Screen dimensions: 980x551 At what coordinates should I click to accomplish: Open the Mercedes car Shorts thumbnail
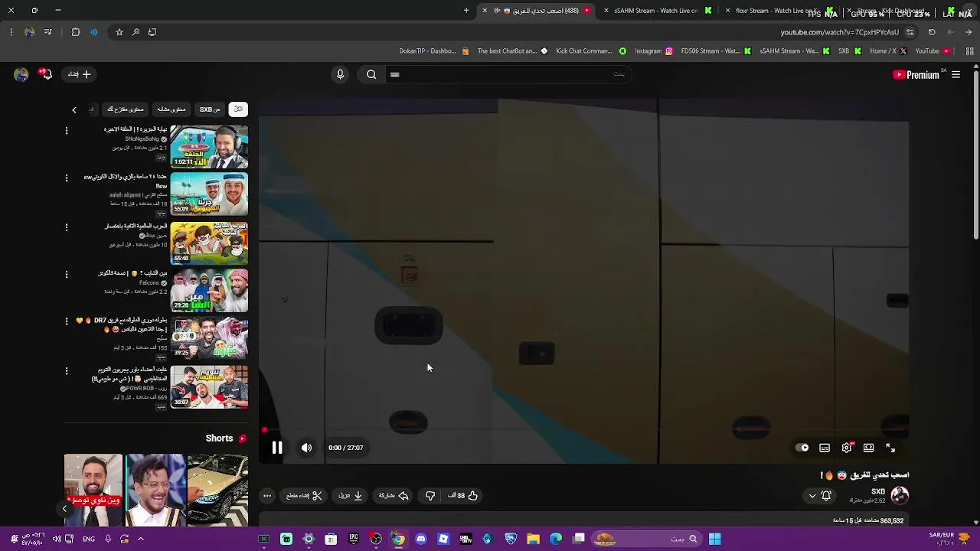[x=217, y=490]
